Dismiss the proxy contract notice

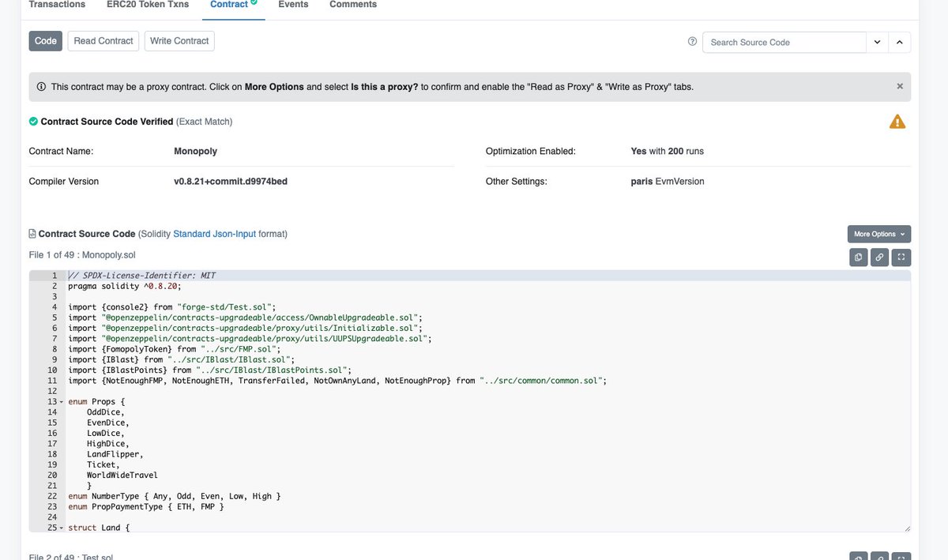pyautogui.click(x=899, y=85)
